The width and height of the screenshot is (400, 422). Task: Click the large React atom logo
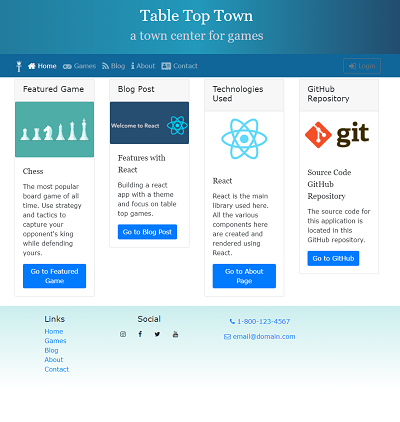244,139
